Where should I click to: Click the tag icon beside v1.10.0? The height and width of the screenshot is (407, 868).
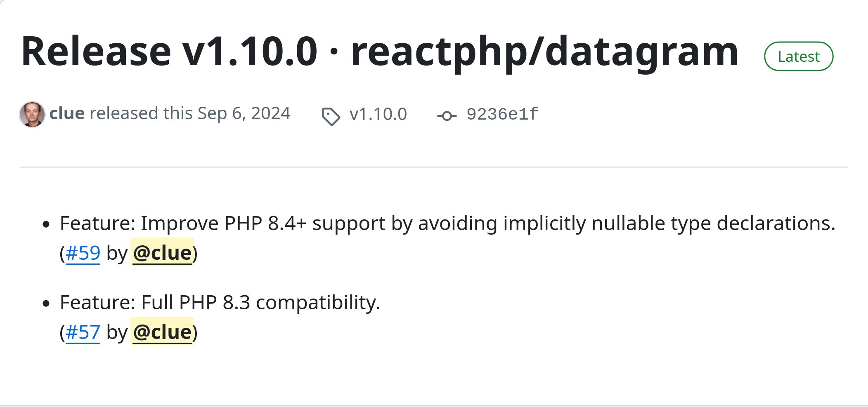tap(331, 116)
